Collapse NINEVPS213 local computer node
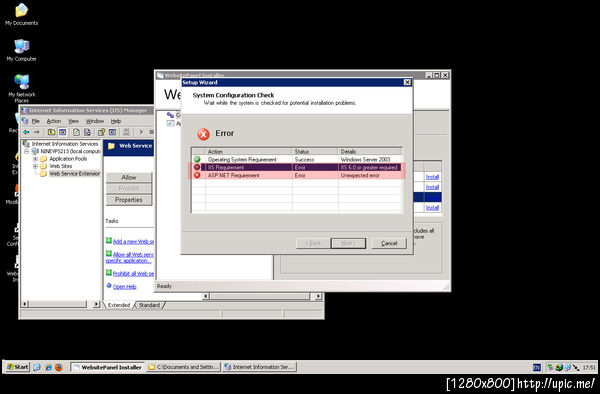 [27, 151]
